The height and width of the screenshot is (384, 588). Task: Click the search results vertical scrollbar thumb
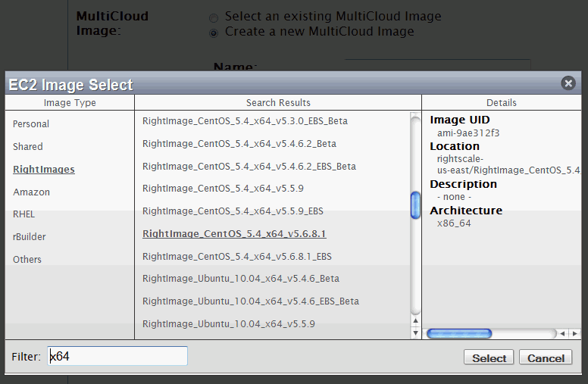point(415,205)
